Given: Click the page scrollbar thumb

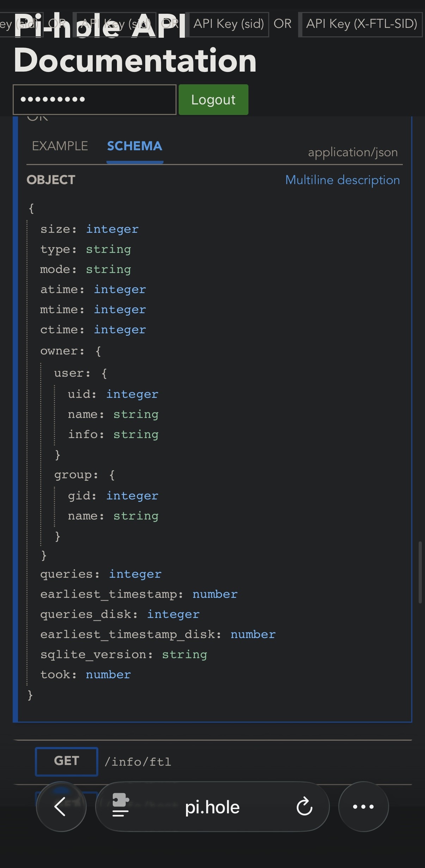Looking at the screenshot, I should [x=420, y=572].
